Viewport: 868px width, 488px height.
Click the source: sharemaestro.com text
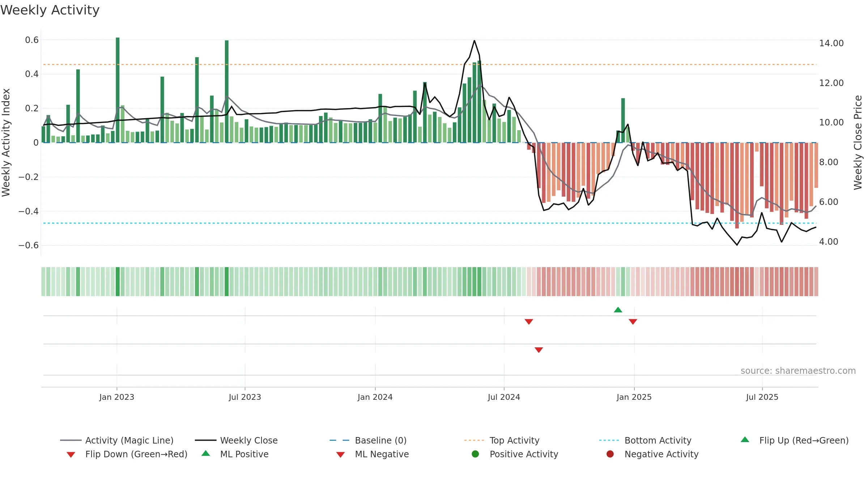798,371
